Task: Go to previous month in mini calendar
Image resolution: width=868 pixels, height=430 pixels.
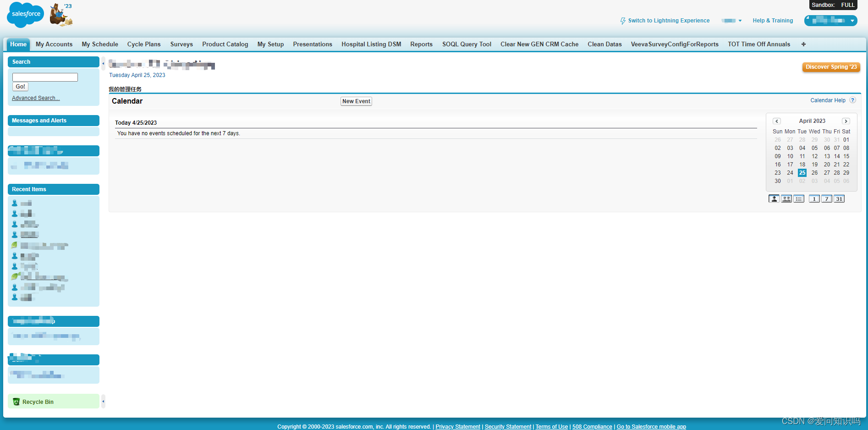Action: pyautogui.click(x=777, y=121)
